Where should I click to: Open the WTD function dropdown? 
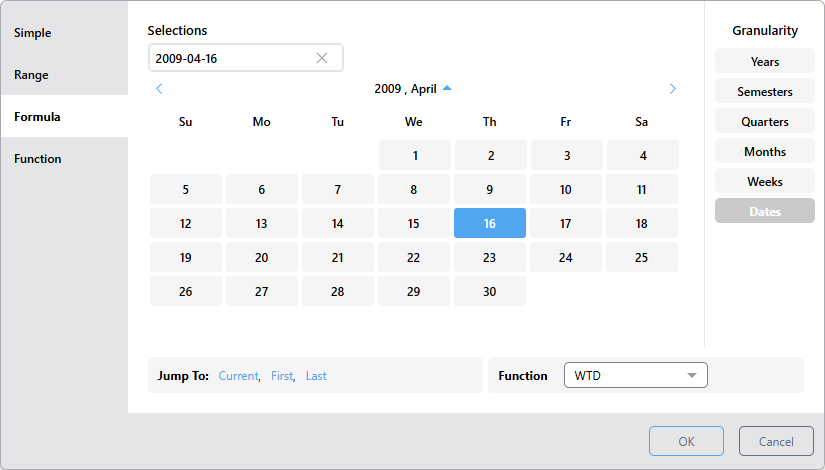click(x=635, y=376)
